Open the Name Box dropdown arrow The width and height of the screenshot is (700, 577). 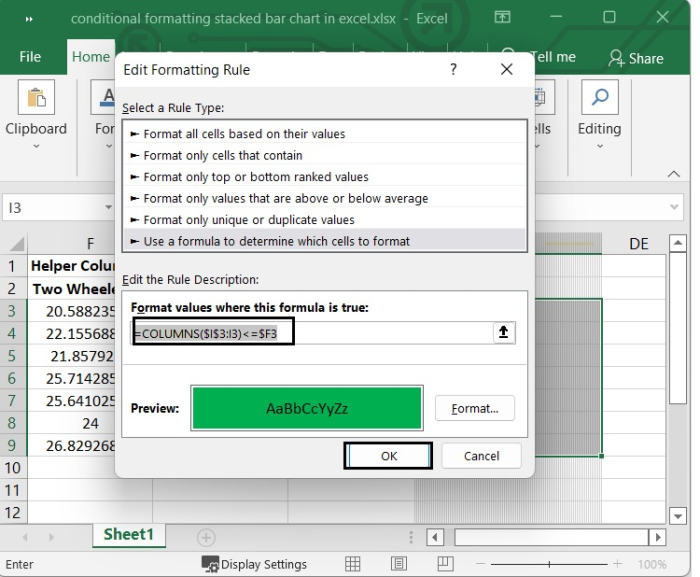click(x=108, y=207)
